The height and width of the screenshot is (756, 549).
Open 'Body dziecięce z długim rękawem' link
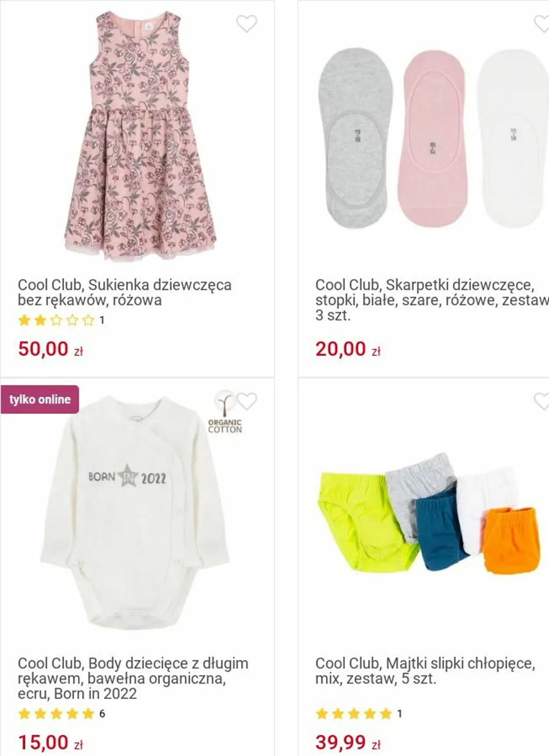(x=133, y=678)
